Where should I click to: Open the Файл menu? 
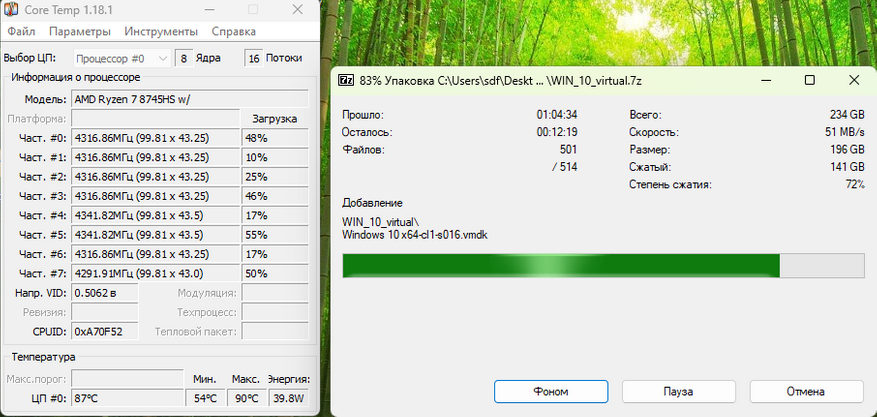pos(22,31)
